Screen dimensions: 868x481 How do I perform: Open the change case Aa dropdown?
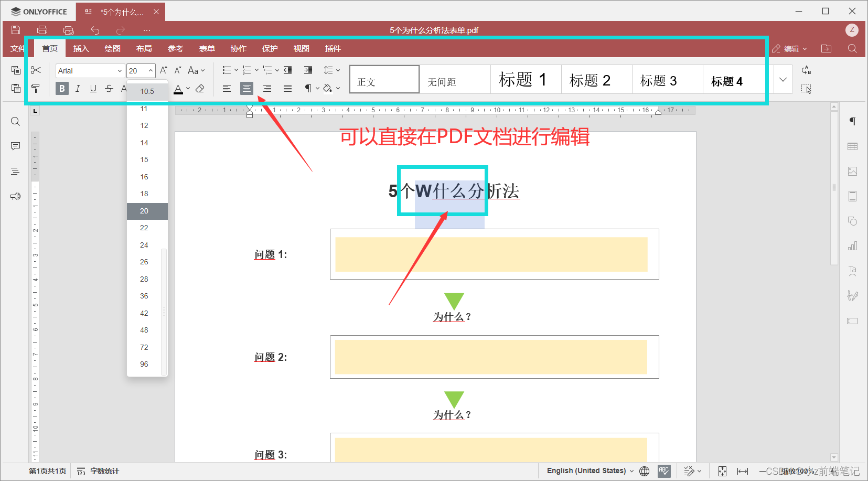196,70
